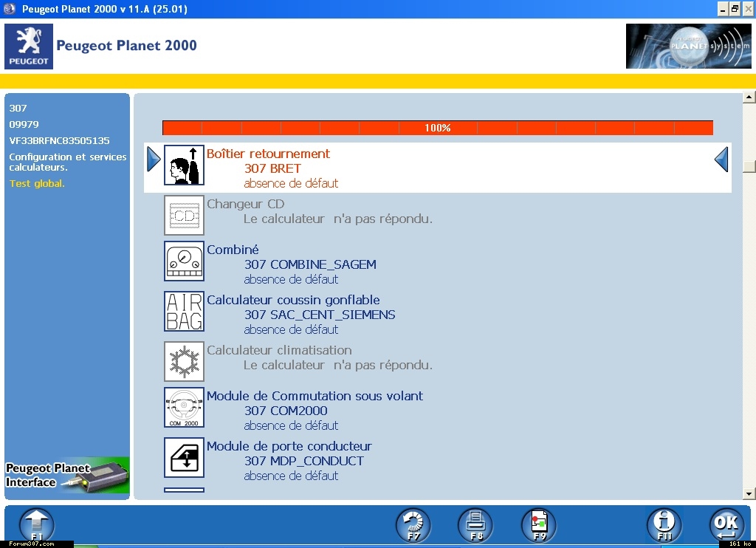Click the F7 refresh button
This screenshot has width=756, height=548.
[x=413, y=525]
